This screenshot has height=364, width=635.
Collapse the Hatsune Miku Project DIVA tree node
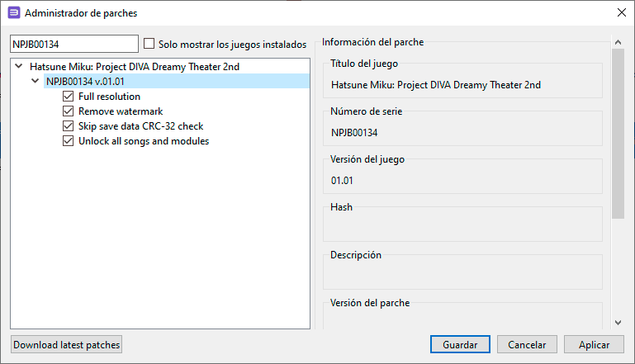click(x=19, y=66)
